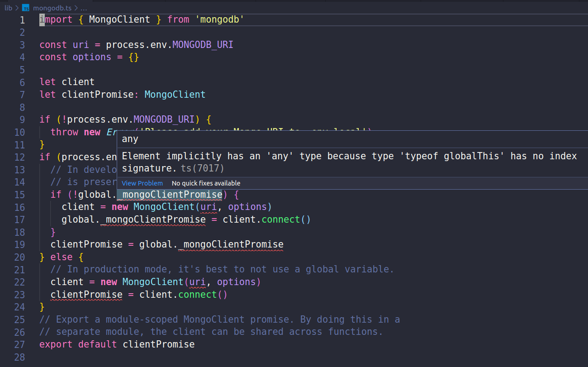Click 'const uri' declaration on line 3
Image resolution: width=588 pixels, height=367 pixels.
pos(64,45)
